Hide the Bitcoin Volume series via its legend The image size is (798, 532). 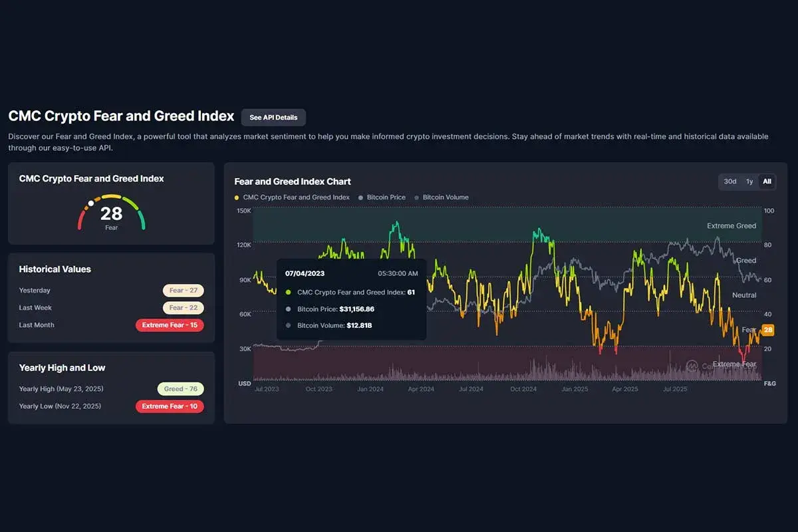(x=442, y=197)
